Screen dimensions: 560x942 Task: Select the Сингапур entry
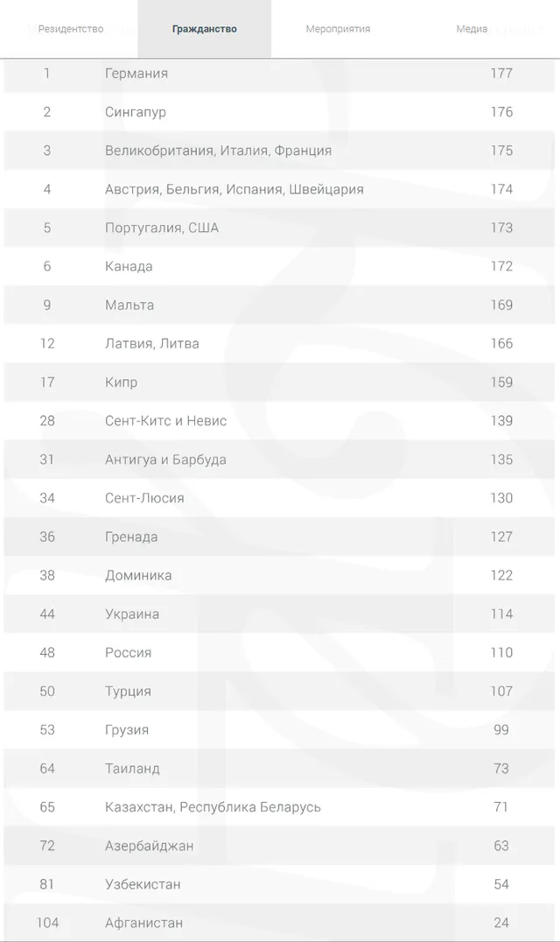[x=136, y=112]
